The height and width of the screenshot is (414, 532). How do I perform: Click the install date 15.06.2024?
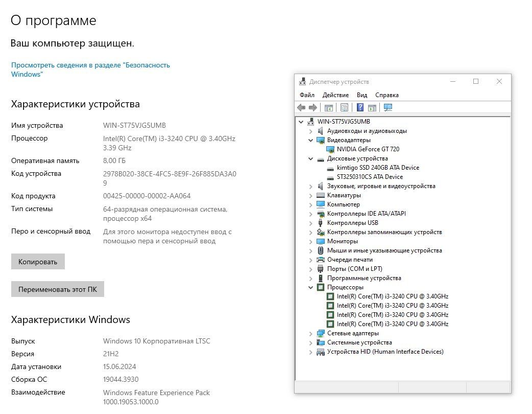119,367
